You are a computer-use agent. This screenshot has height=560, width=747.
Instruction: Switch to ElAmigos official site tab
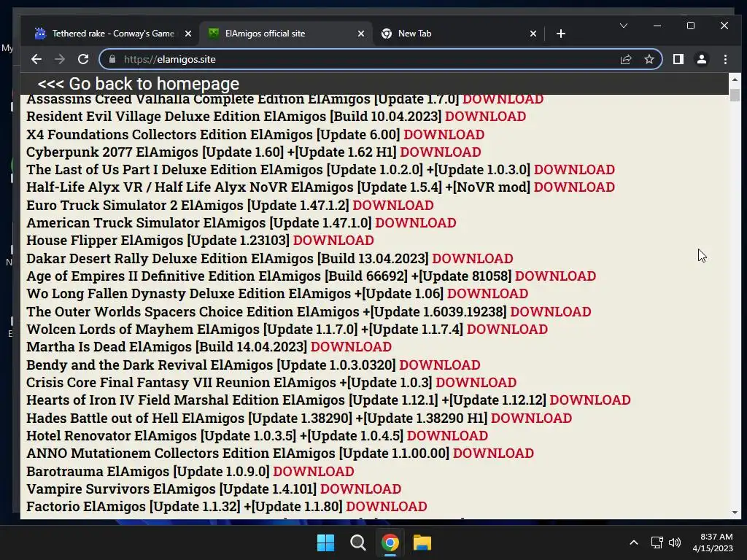click(286, 34)
